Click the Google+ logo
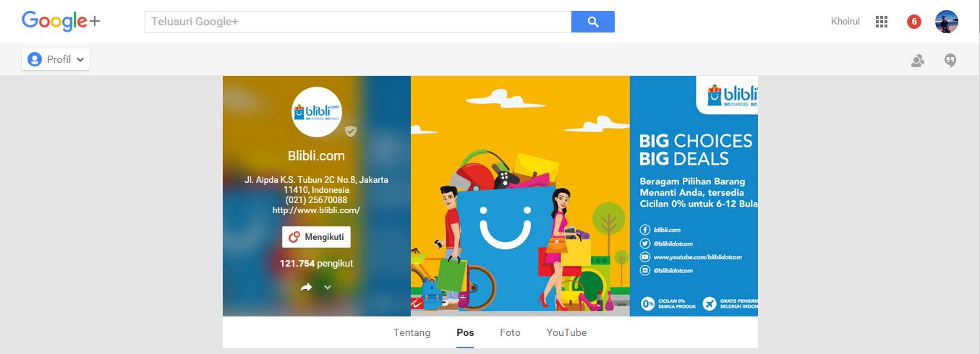 click(61, 21)
